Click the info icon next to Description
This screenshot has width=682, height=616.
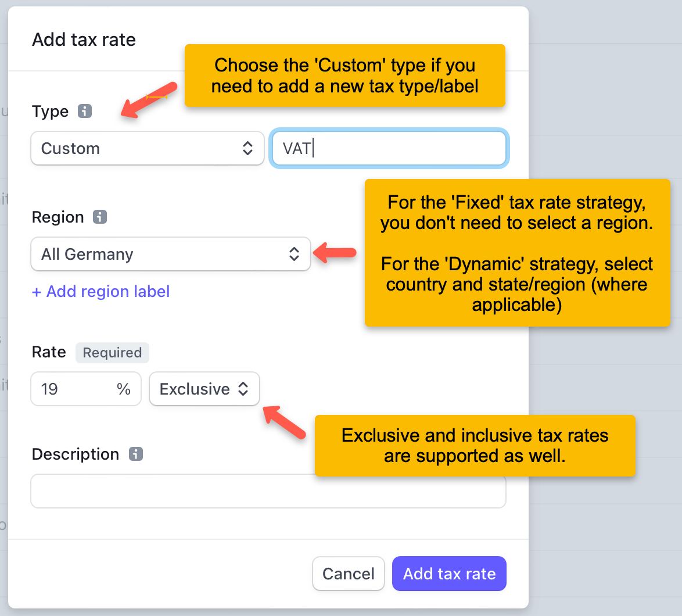[135, 454]
